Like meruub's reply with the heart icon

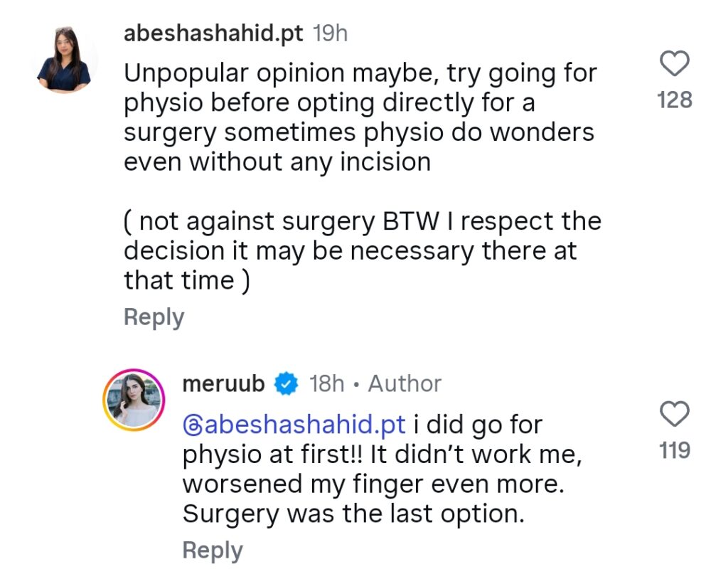pos(674,413)
